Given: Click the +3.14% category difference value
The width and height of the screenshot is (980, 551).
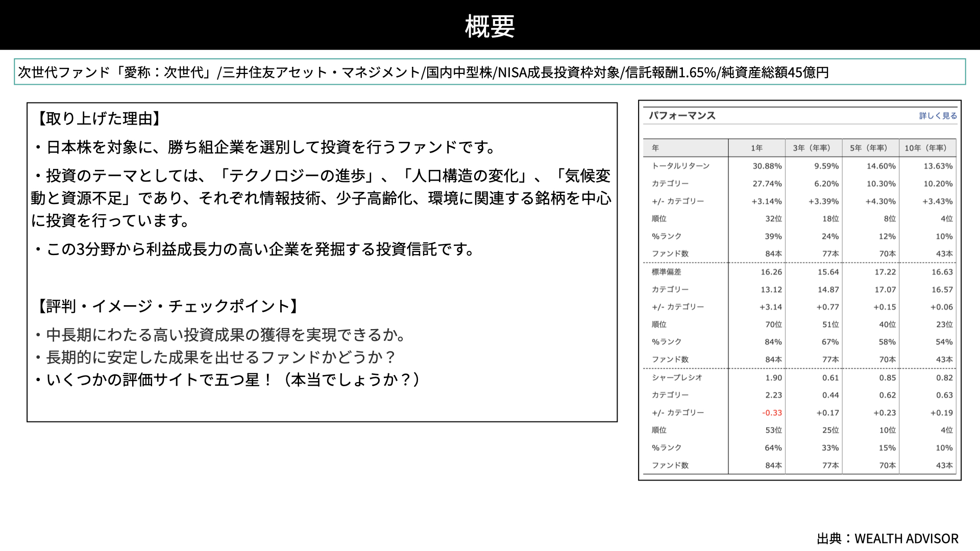Looking at the screenshot, I should click(x=767, y=202).
